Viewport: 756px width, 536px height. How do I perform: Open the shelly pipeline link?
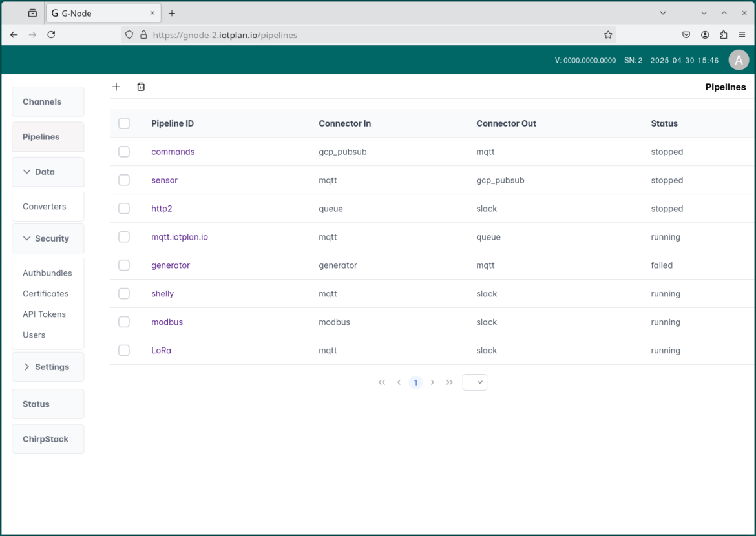(162, 294)
